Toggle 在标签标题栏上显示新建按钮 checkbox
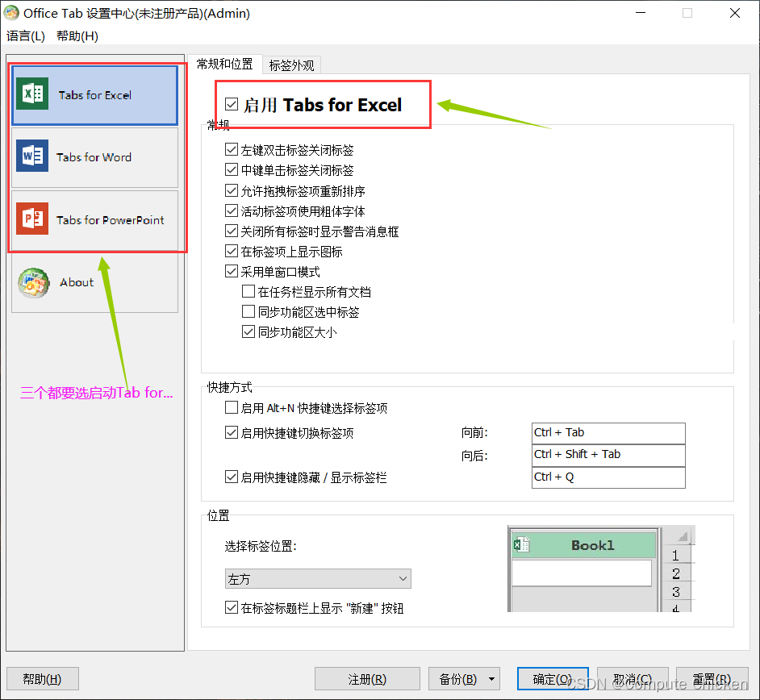 click(x=232, y=607)
